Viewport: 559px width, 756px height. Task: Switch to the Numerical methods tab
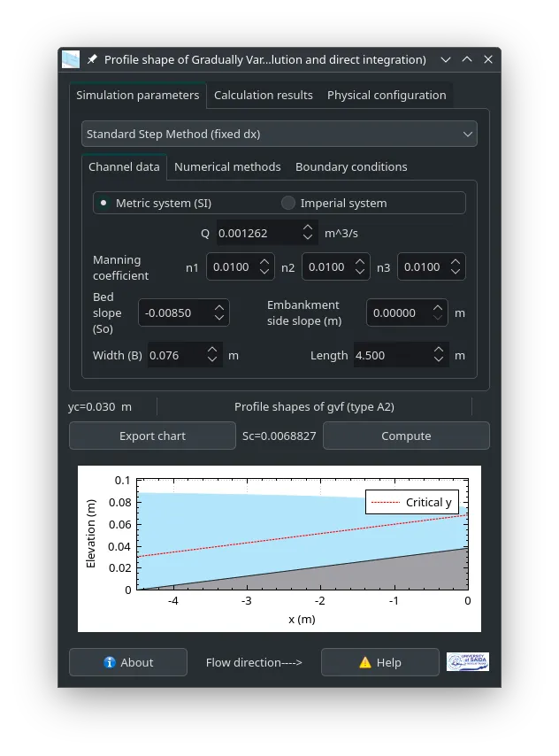click(x=227, y=166)
